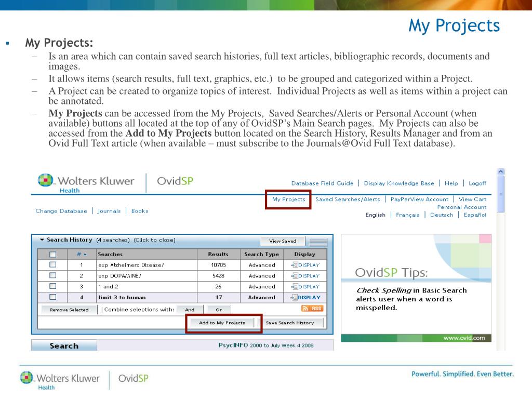The width and height of the screenshot is (532, 399).
Task: Click the Logoff link
Action: (477, 183)
